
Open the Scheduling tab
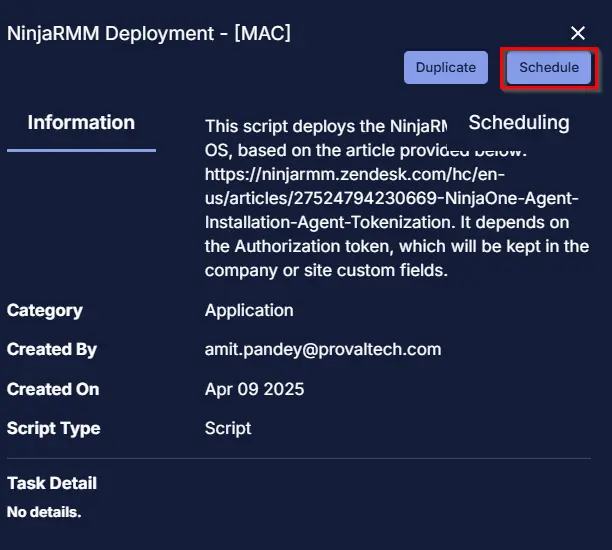(x=519, y=123)
